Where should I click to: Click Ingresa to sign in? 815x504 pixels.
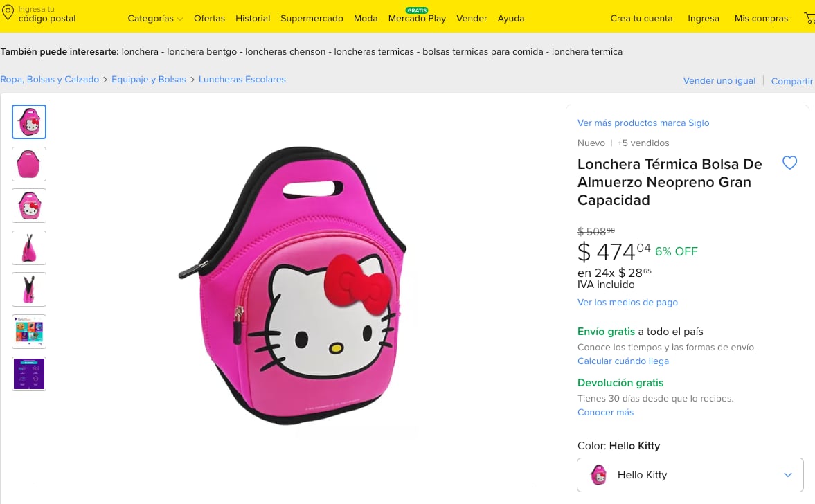tap(704, 19)
